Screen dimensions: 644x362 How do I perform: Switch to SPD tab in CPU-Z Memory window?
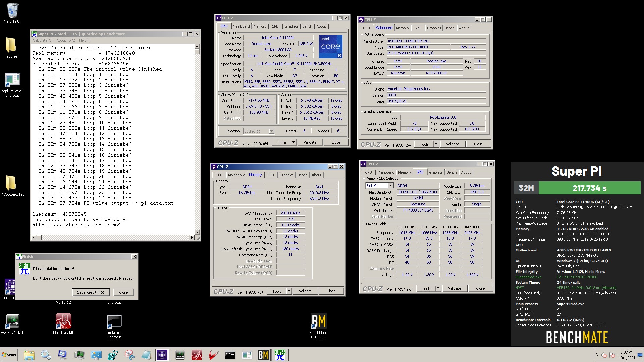point(270,175)
